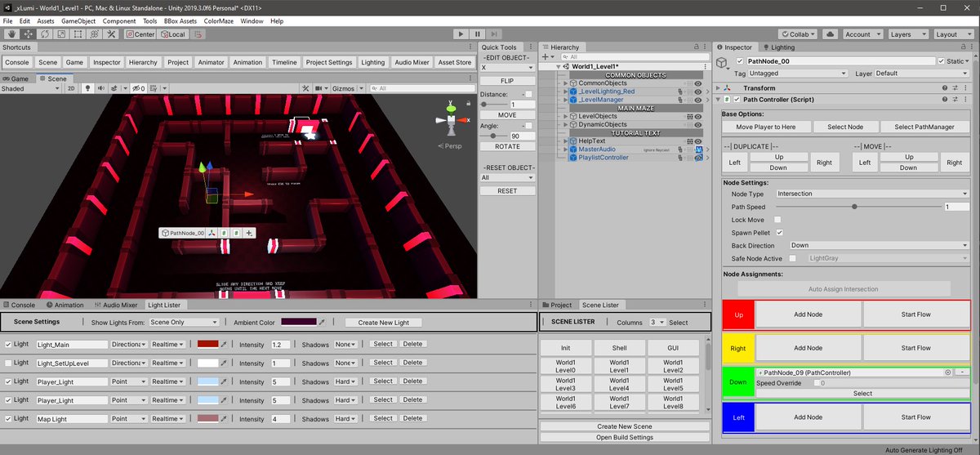
Task: Click the Light_Main red color swatch
Action: (x=207, y=345)
